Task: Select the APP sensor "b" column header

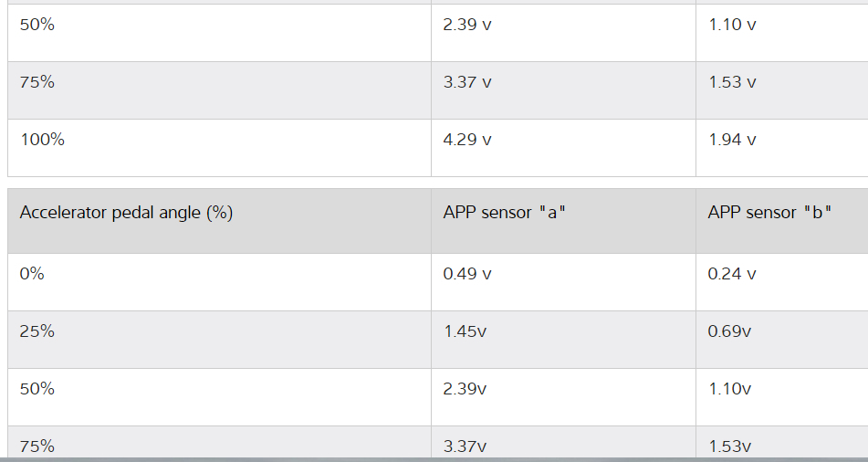Action: [x=769, y=213]
